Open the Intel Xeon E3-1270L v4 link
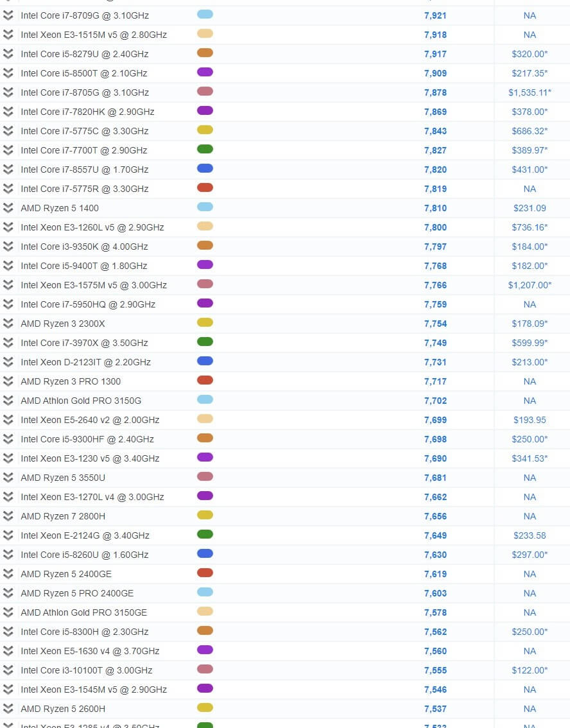This screenshot has height=728, width=570. coord(92,498)
